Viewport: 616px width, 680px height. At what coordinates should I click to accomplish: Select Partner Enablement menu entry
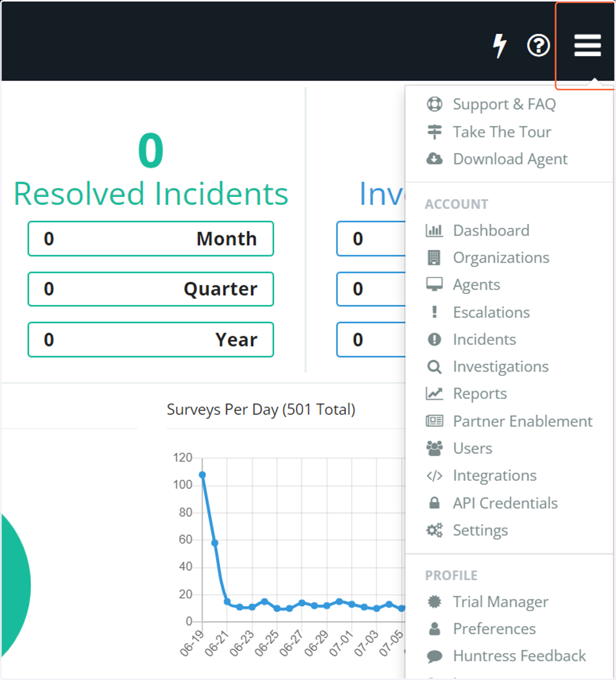point(523,421)
